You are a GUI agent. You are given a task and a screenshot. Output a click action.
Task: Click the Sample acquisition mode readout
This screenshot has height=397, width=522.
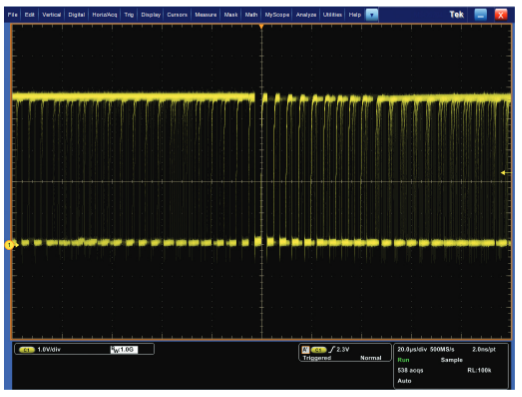(x=452, y=360)
